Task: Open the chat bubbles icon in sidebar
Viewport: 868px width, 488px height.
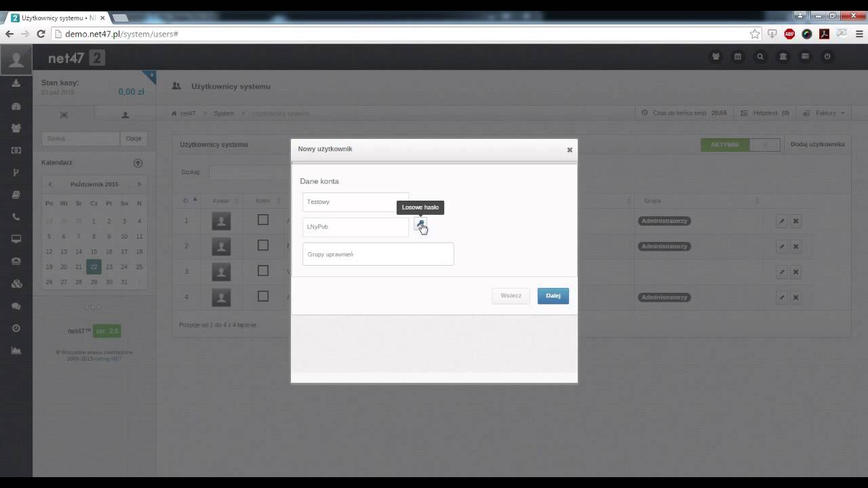Action: click(16, 306)
